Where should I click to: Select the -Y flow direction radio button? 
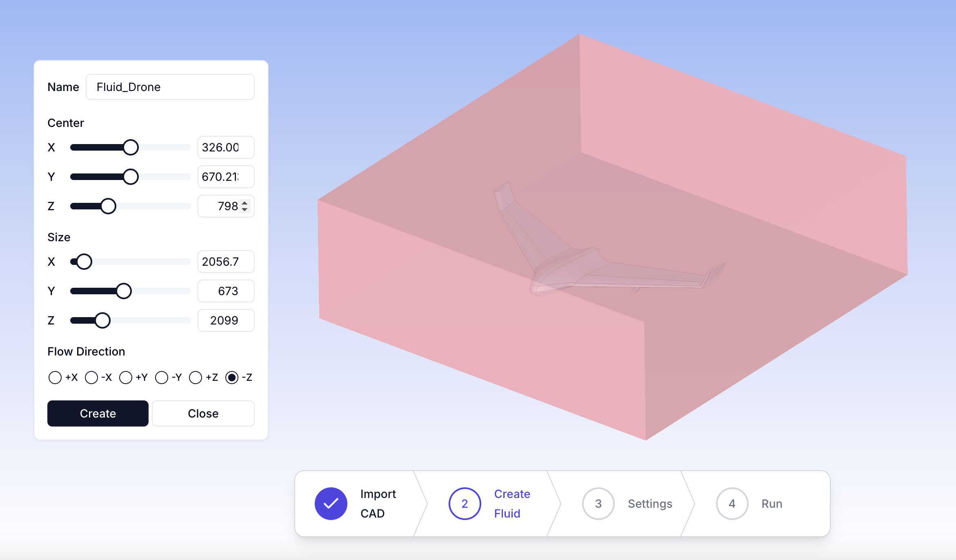point(162,378)
